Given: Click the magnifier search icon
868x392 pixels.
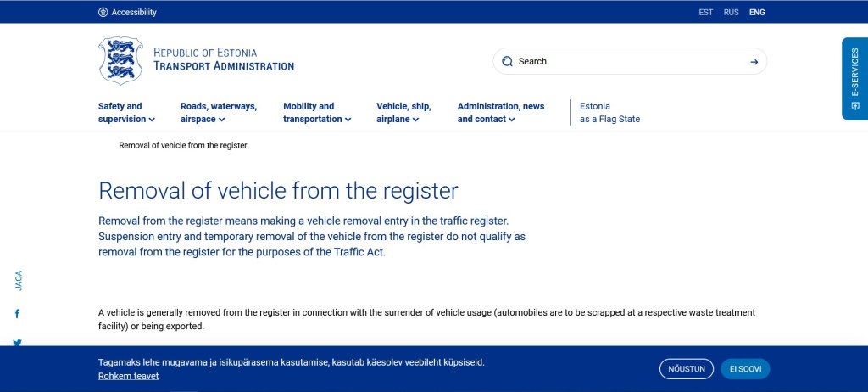Looking at the screenshot, I should coord(507,61).
